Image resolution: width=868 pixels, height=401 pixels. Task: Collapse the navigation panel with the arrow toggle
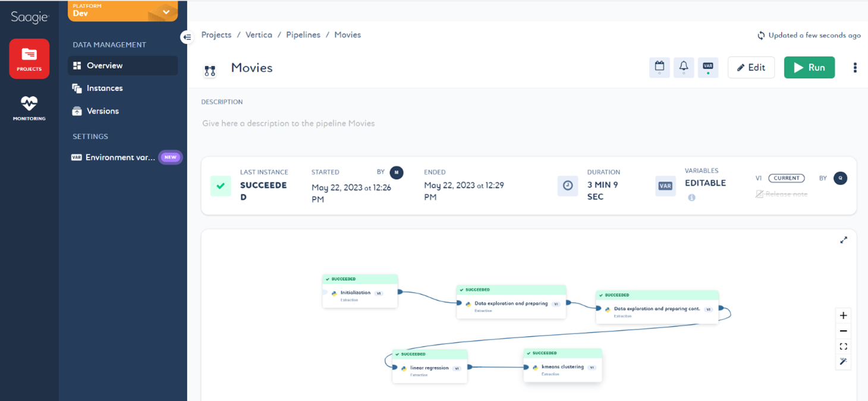coord(187,37)
